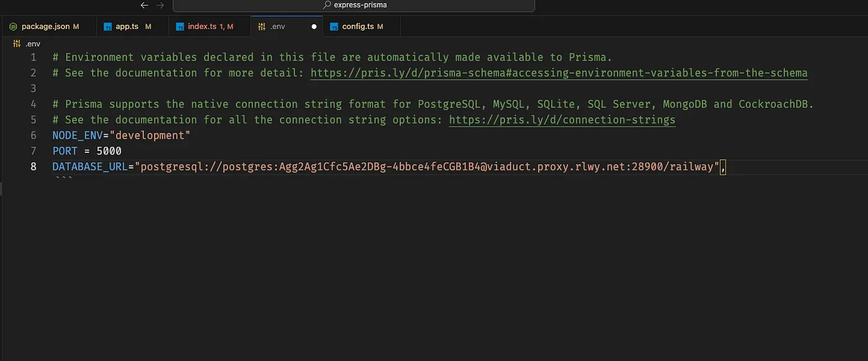Click the PORT variable name
Viewport: 868px width, 361px height.
coord(65,151)
